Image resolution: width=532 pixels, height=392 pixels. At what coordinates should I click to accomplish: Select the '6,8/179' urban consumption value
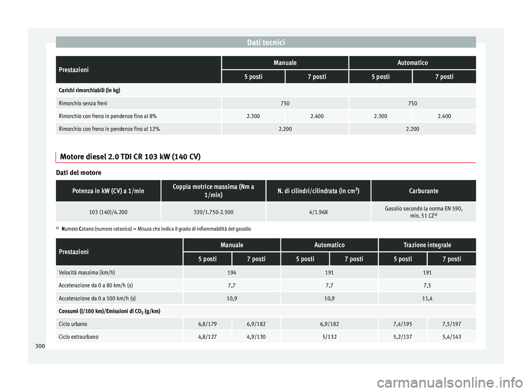pos(207,324)
